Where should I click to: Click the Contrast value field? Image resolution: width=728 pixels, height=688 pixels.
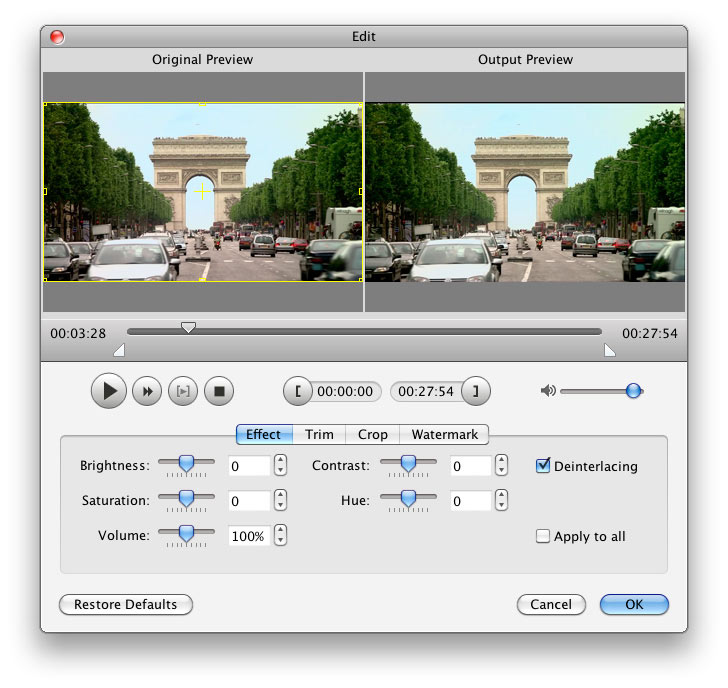(x=471, y=466)
